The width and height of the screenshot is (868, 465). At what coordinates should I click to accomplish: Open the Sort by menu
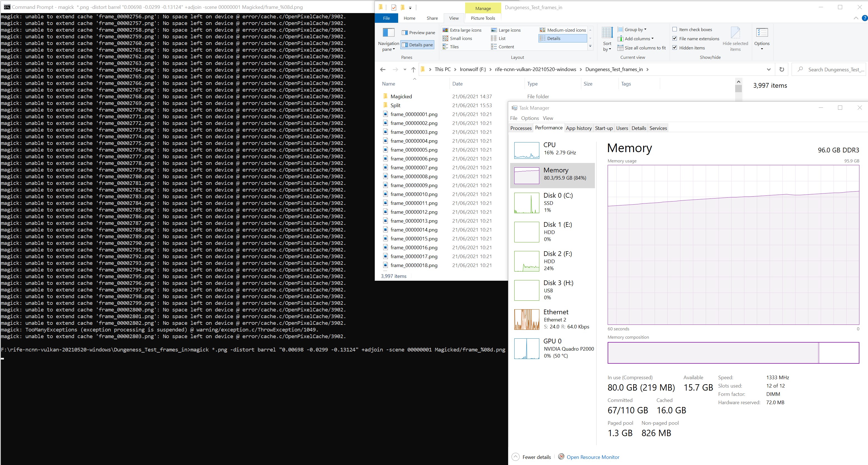(607, 40)
